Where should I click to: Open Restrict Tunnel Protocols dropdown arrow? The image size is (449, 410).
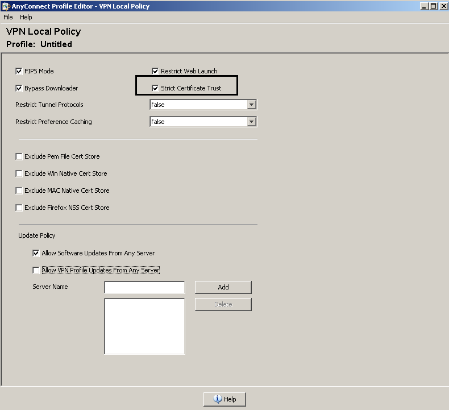pyautogui.click(x=252, y=105)
